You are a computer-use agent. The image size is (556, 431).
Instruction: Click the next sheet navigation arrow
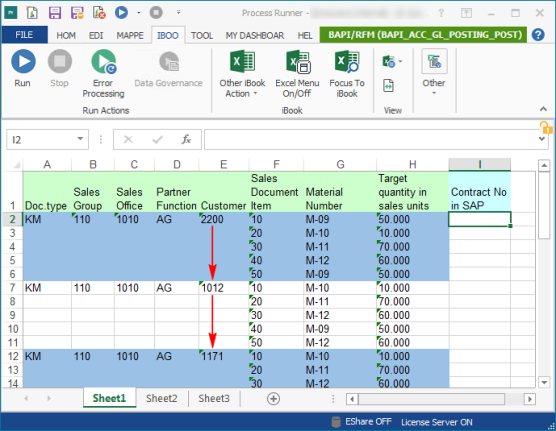coord(49,398)
